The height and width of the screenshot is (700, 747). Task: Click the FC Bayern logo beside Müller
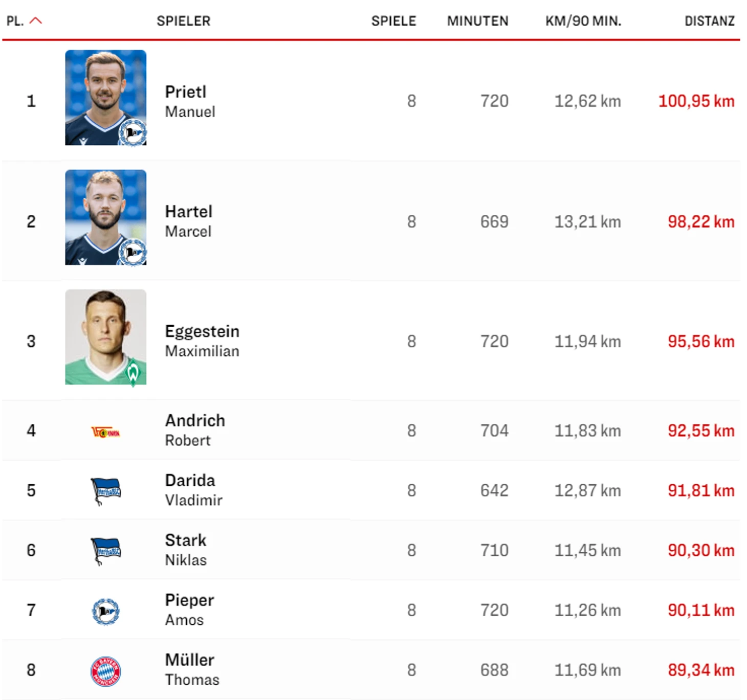tap(105, 671)
